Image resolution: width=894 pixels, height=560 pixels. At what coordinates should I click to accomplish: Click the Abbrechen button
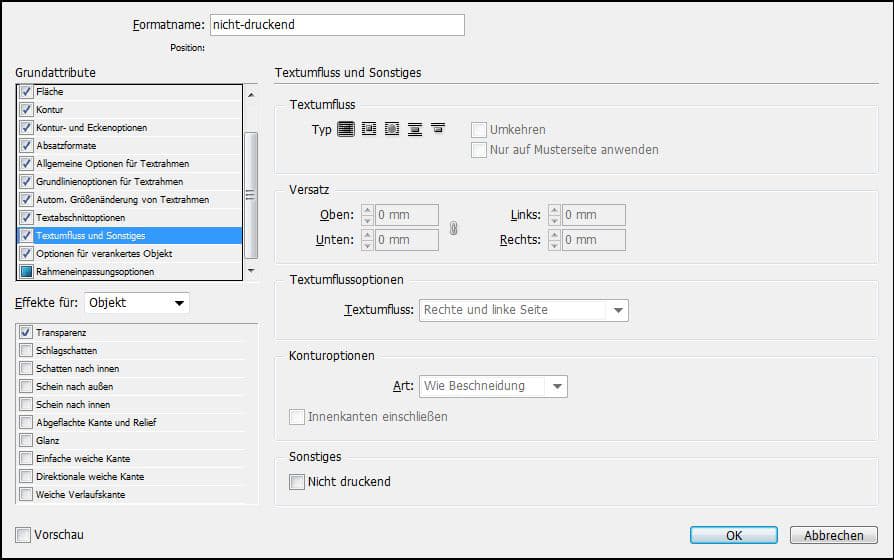pyautogui.click(x=833, y=536)
